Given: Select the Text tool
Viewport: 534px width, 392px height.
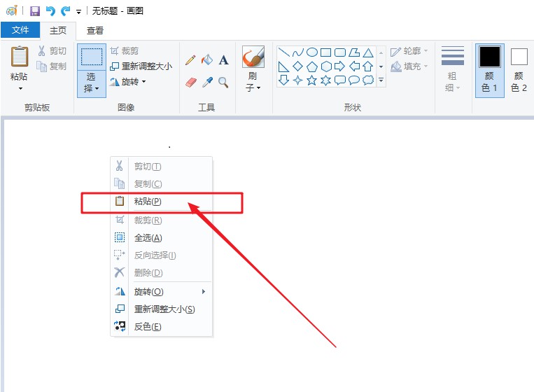Looking at the screenshot, I should click(224, 60).
